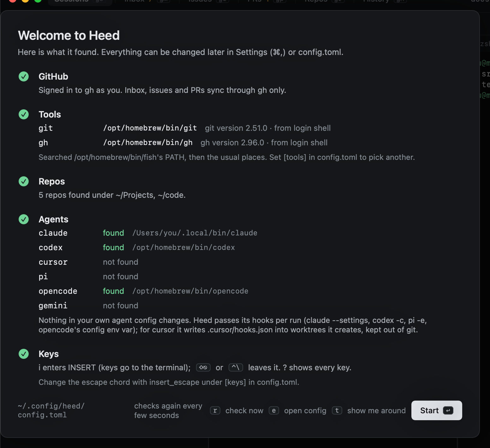The width and height of the screenshot is (490, 448).
Task: Click the 'codex' agent name
Action: click(x=51, y=247)
